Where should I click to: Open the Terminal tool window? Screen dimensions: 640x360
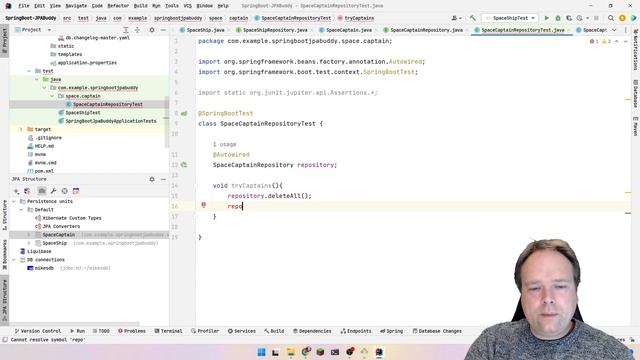pyautogui.click(x=168, y=331)
